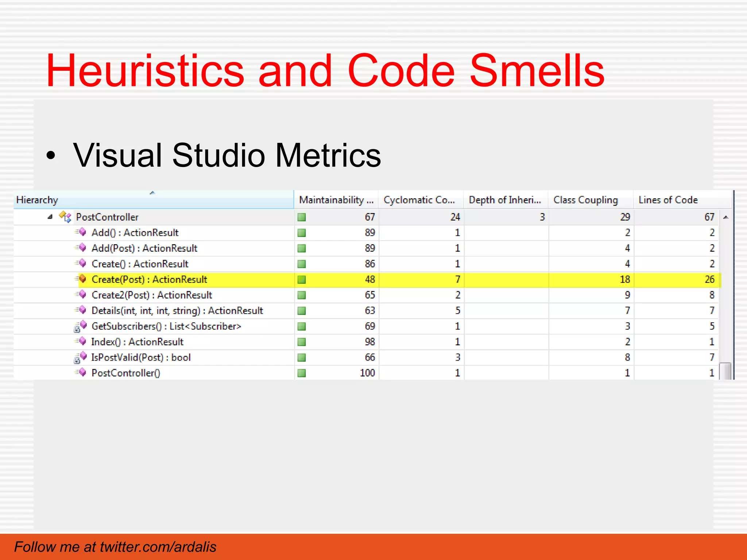This screenshot has height=560, width=747.
Task: Sort by Maintainability column header
Action: [336, 200]
